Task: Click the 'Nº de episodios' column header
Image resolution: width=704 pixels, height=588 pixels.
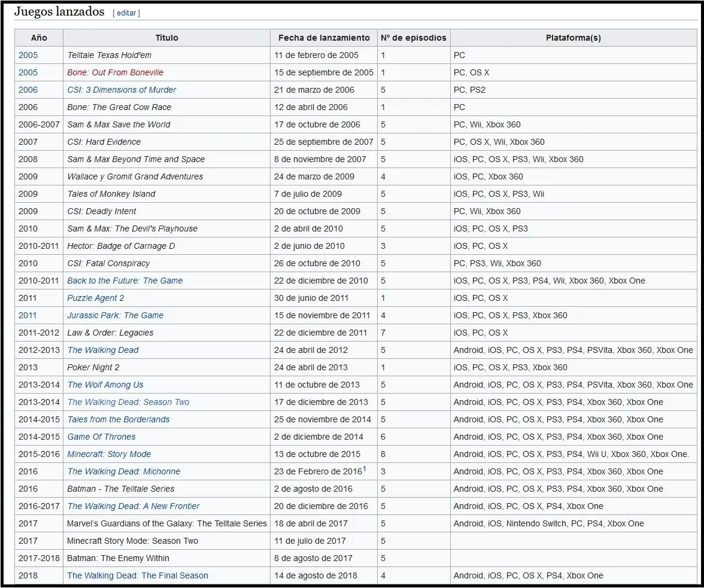Action: tap(414, 38)
